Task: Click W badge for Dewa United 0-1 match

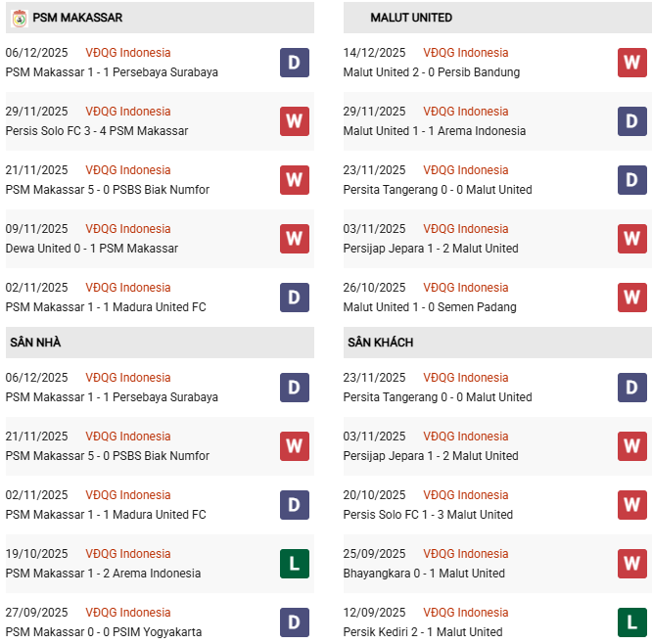Action: click(295, 239)
